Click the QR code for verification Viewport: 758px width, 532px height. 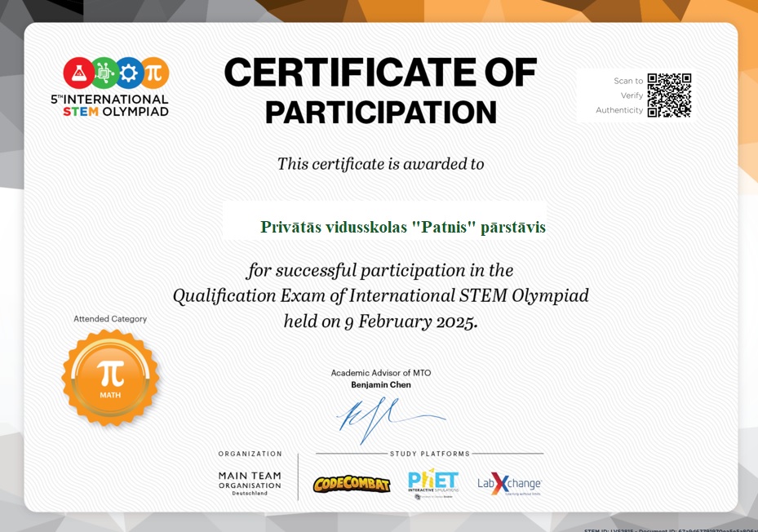click(x=669, y=95)
